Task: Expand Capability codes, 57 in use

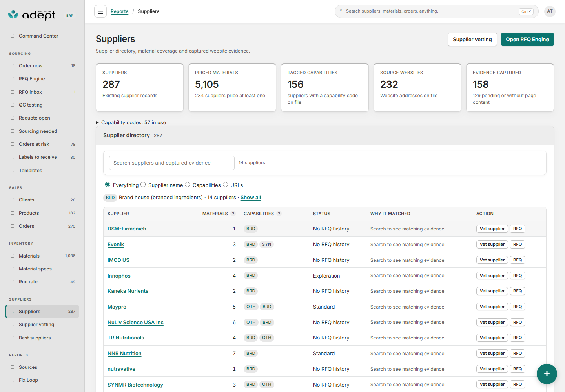Action: click(131, 123)
